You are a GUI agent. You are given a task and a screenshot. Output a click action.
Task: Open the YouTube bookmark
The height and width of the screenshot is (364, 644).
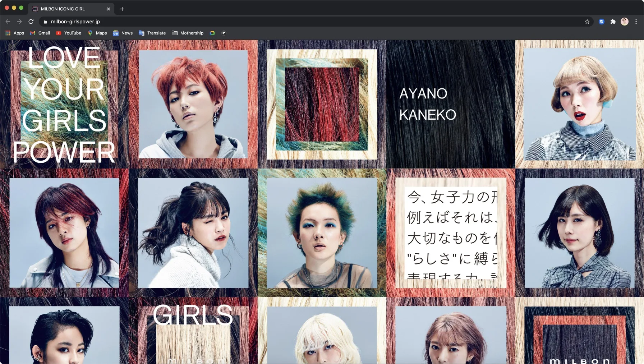tap(69, 33)
